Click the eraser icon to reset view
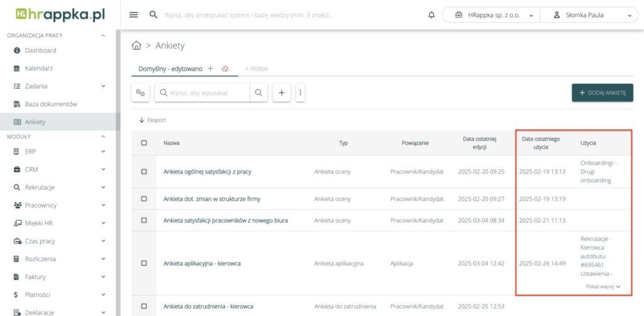The image size is (644, 316). 225,69
